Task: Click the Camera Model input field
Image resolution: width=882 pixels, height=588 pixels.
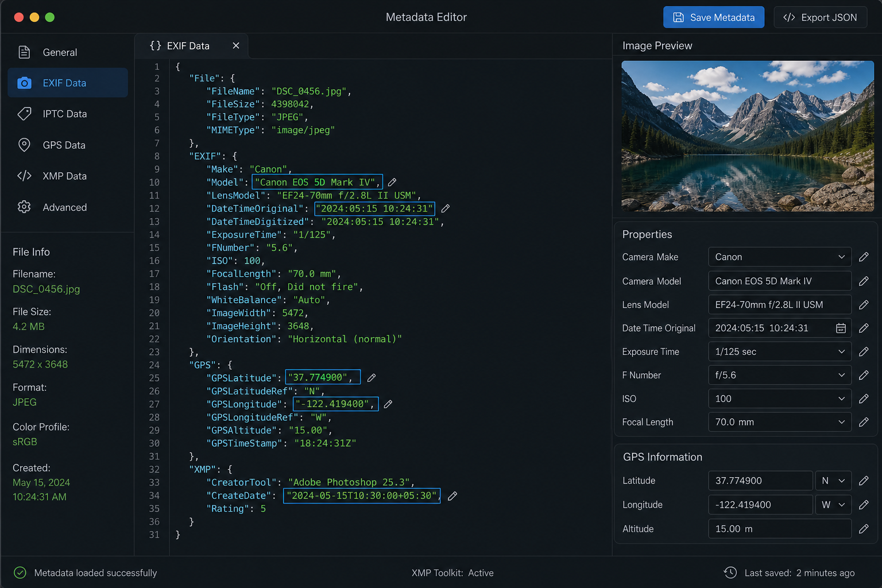Action: click(780, 281)
